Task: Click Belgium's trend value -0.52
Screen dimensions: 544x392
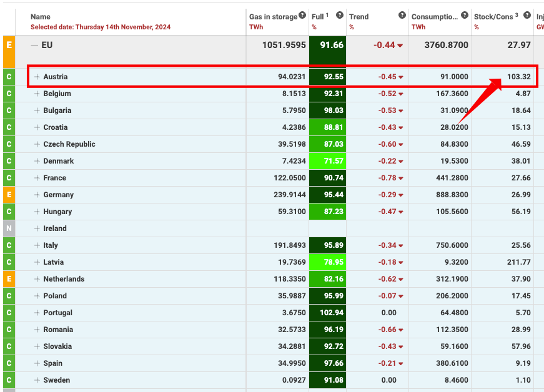Action: click(387, 94)
